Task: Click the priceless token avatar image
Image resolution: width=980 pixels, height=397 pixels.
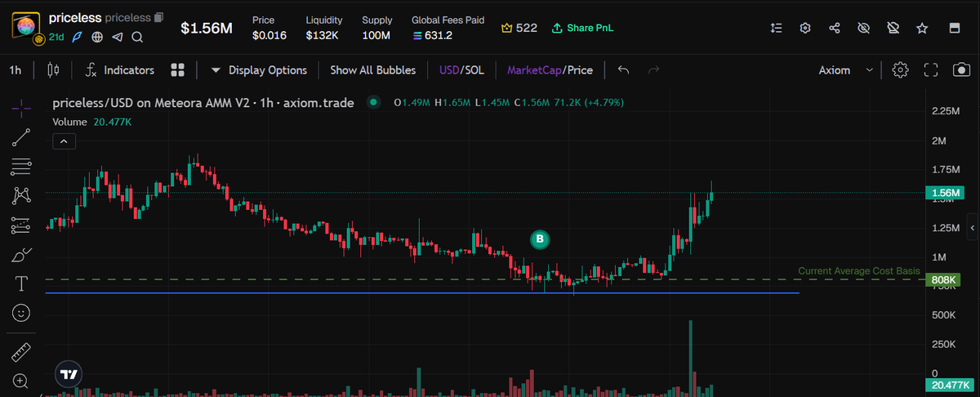Action: click(26, 27)
